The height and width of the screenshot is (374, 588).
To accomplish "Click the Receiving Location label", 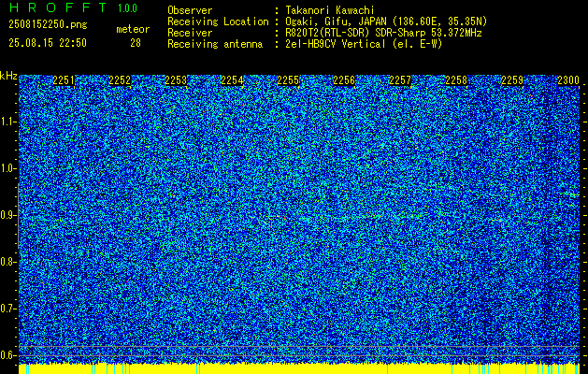I will click(x=218, y=22).
